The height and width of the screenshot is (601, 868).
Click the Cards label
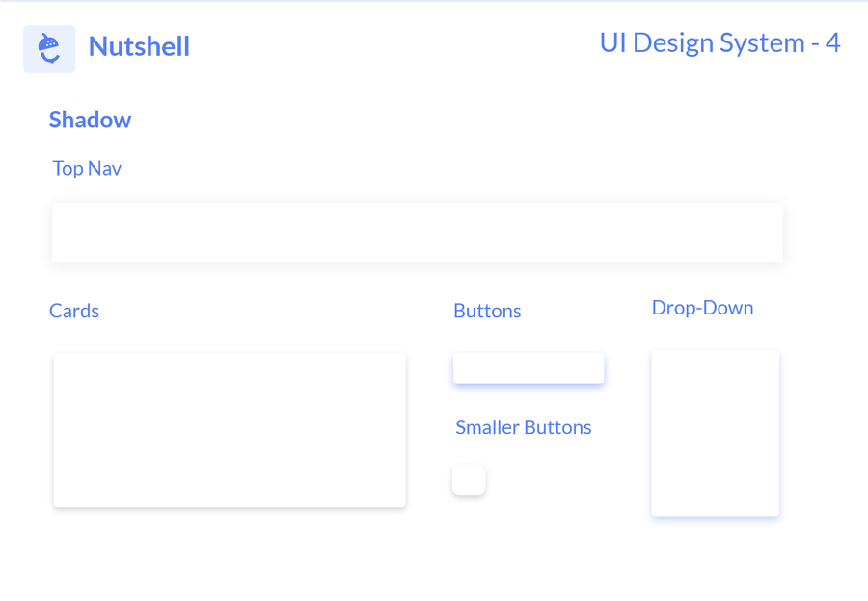pyautogui.click(x=74, y=311)
